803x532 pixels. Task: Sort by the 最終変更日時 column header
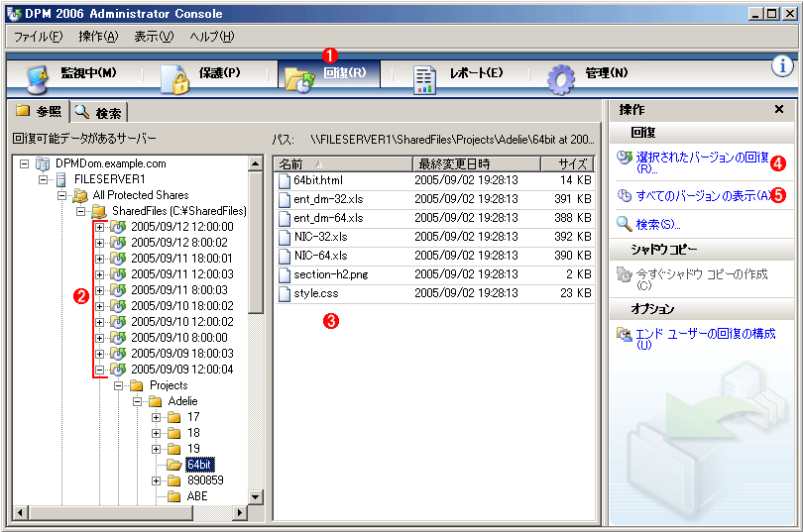(476, 164)
